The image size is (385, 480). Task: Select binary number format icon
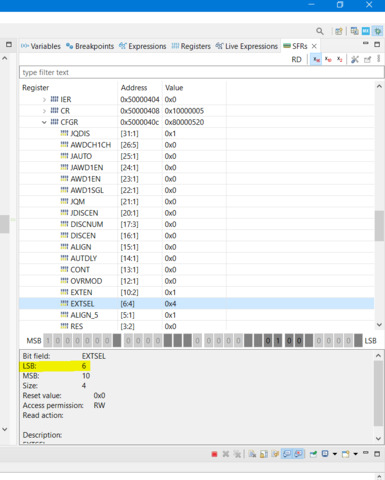[339, 60]
